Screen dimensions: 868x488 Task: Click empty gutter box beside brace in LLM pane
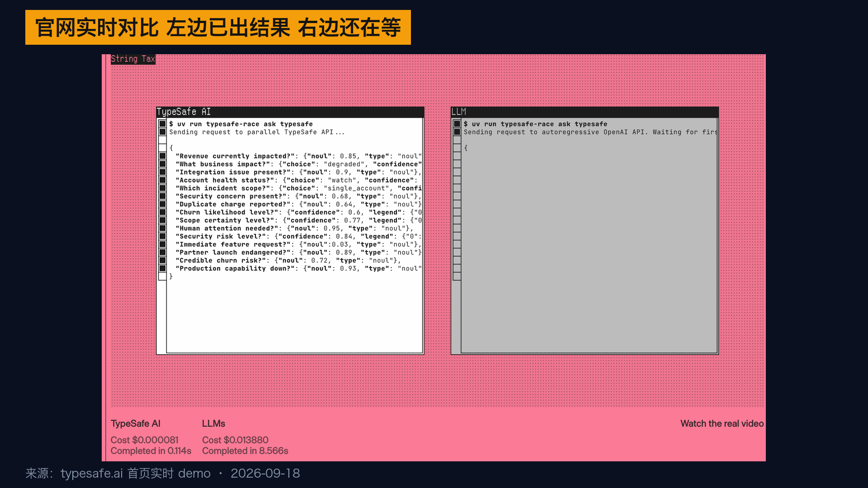(x=457, y=148)
